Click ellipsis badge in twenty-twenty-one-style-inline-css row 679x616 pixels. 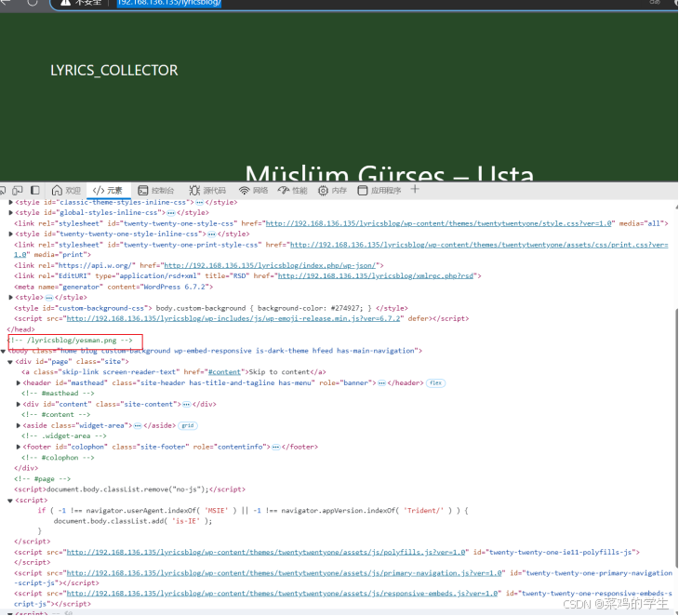(x=212, y=234)
